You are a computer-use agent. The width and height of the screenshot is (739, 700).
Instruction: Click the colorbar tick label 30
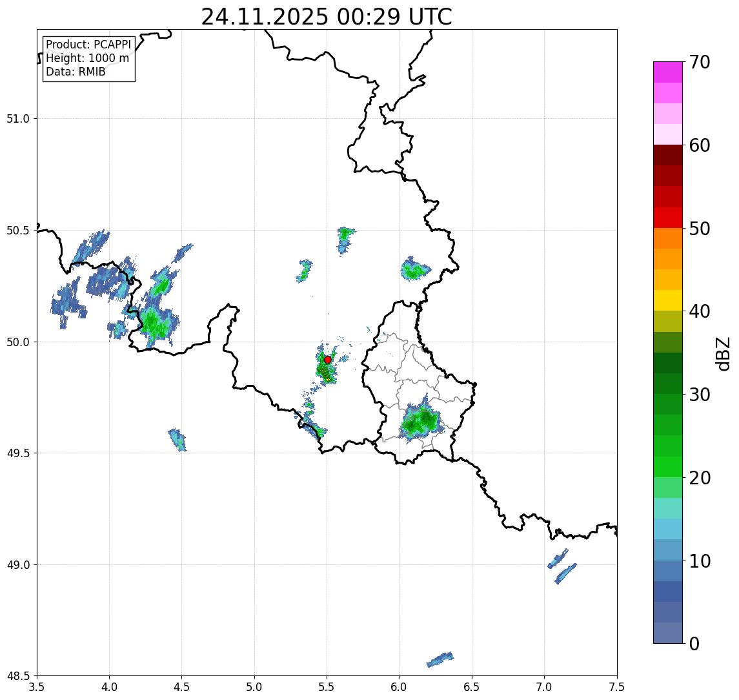pos(700,395)
